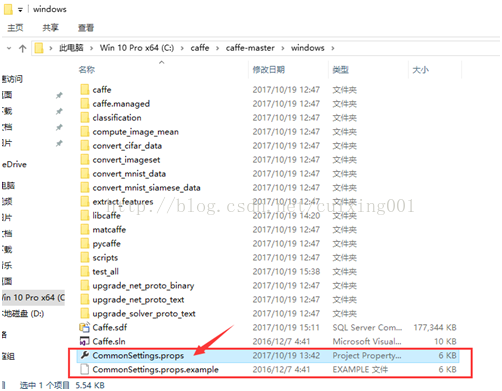Select the pycaffe folder icon
The image size is (502, 391).
click(x=85, y=243)
